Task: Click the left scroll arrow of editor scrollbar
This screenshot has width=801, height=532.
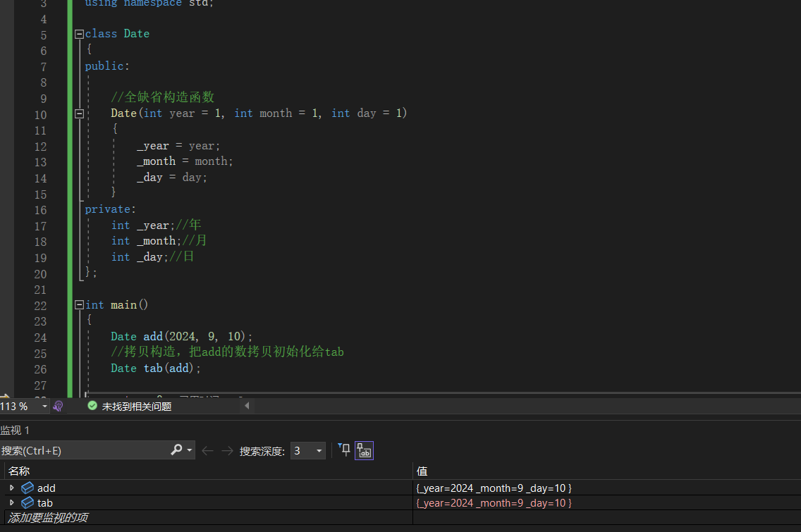Action: (x=247, y=406)
